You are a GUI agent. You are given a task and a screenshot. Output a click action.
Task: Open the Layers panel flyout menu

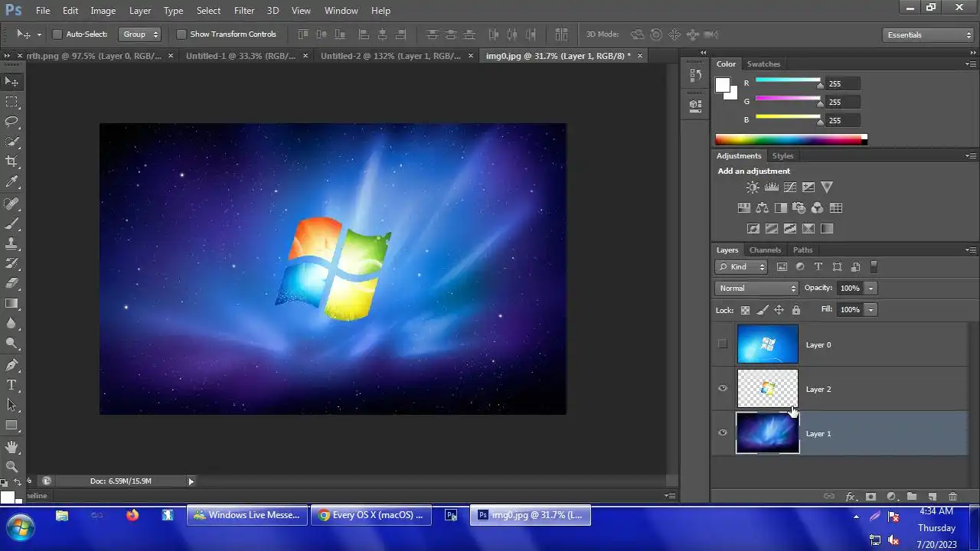coord(970,250)
